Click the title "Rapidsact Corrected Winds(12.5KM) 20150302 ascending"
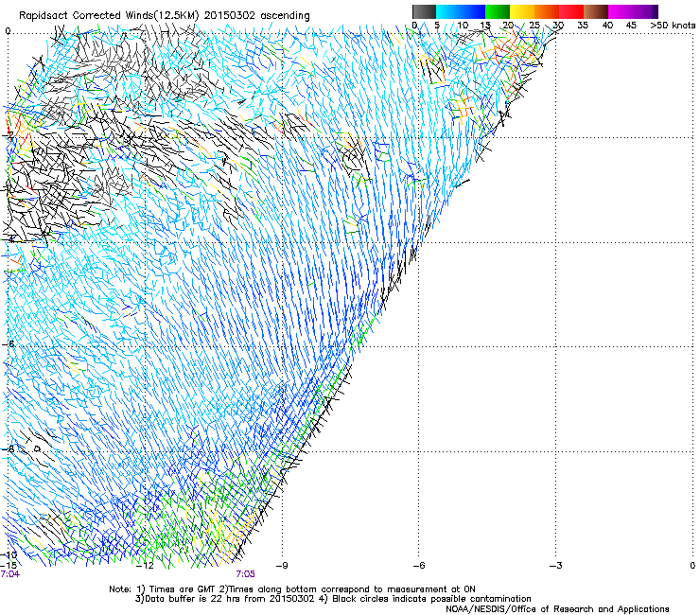Screen dimensions: 700x615 tap(165, 15)
